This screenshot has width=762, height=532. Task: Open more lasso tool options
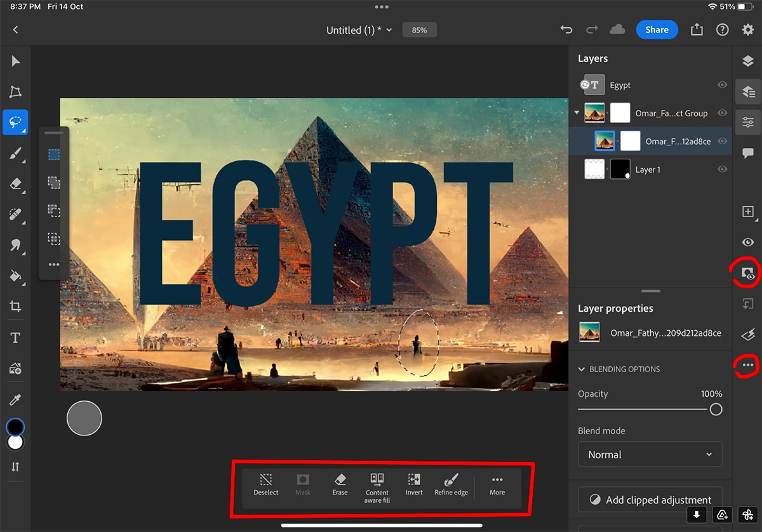pos(54,265)
